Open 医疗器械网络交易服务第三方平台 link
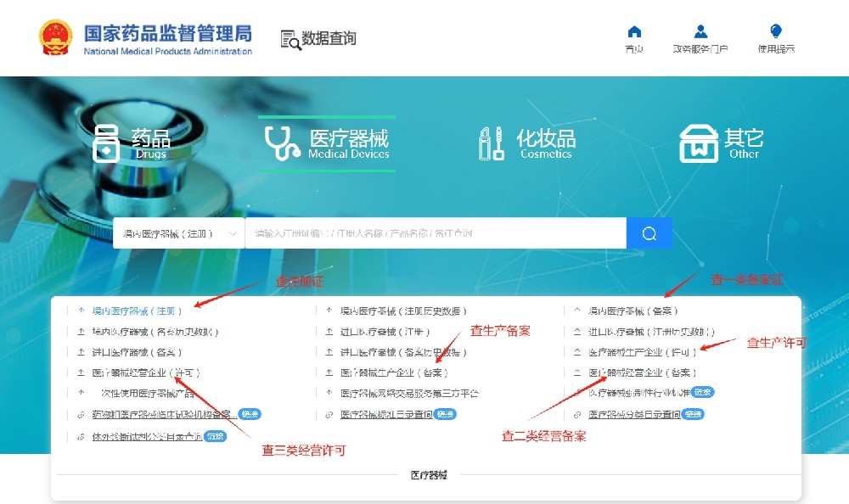 409,394
